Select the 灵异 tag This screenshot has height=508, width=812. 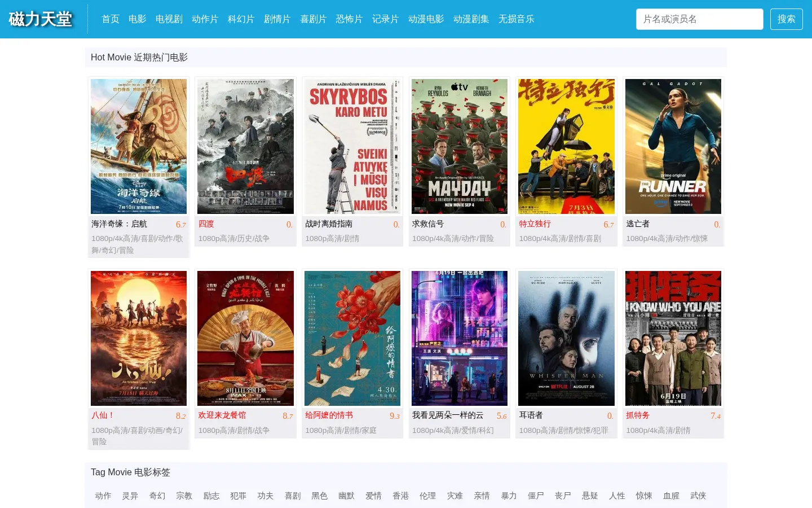click(130, 496)
